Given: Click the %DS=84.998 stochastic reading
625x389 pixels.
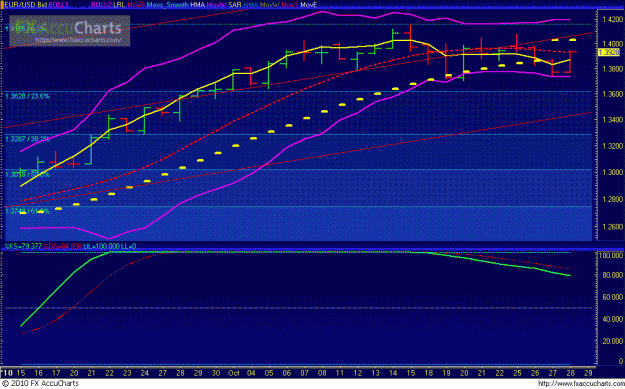Looking at the screenshot, I should point(63,246).
